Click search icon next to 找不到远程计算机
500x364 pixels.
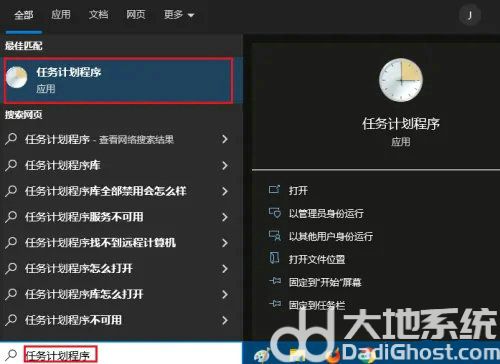tap(11, 242)
